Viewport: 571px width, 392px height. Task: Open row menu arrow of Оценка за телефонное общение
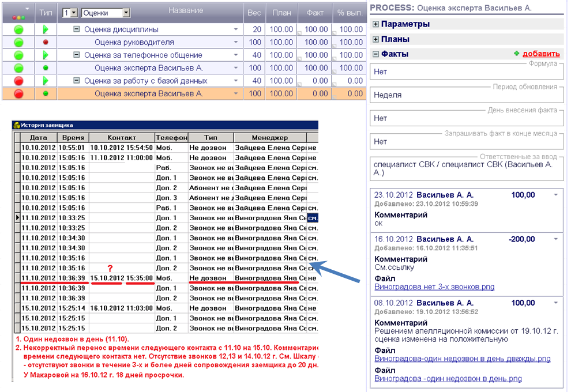[x=236, y=55]
